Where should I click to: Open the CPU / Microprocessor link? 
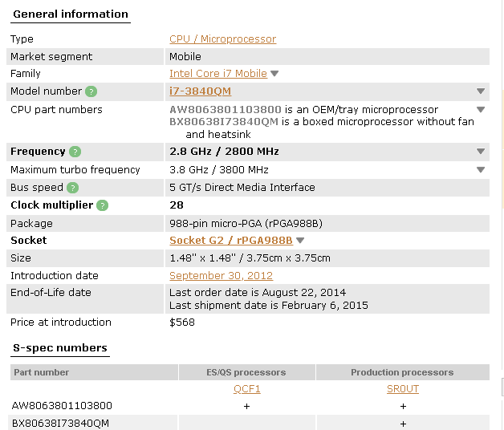click(x=223, y=39)
